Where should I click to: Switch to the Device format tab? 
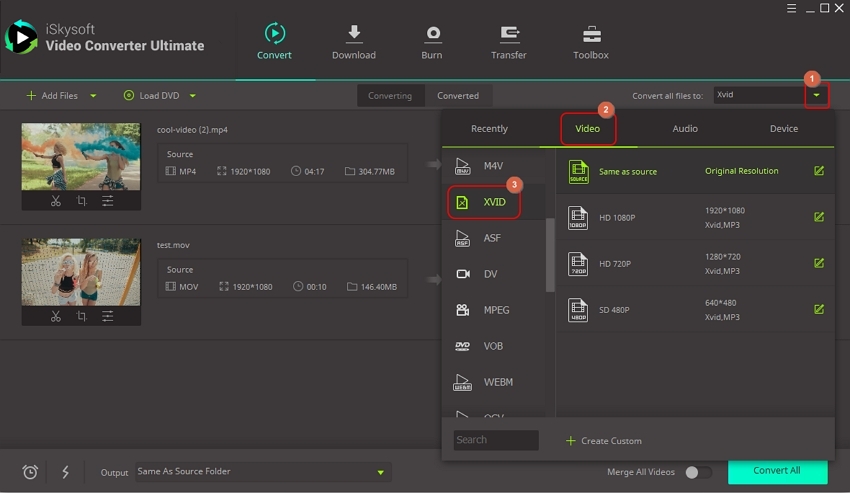[784, 129]
